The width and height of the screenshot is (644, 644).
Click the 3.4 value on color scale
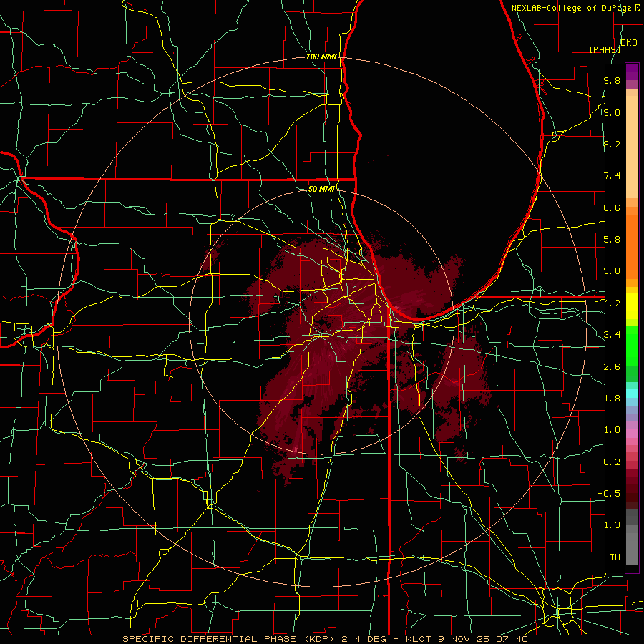pyautogui.click(x=612, y=335)
